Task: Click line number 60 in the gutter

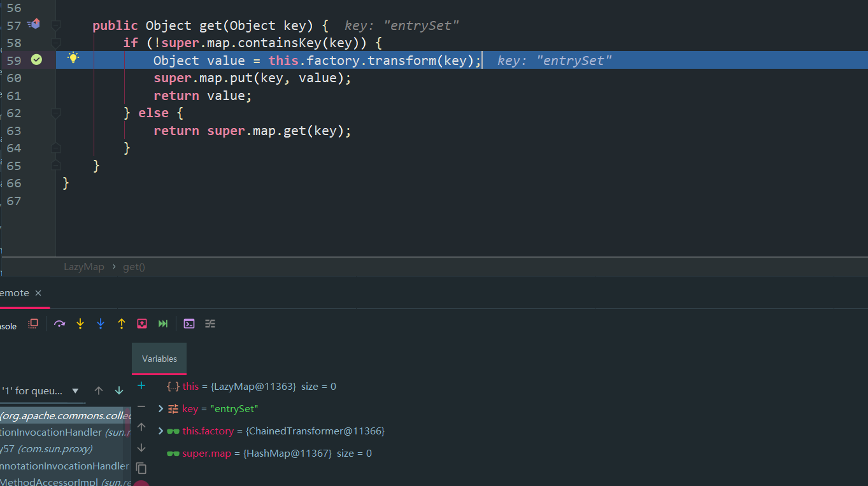Action: pyautogui.click(x=14, y=78)
